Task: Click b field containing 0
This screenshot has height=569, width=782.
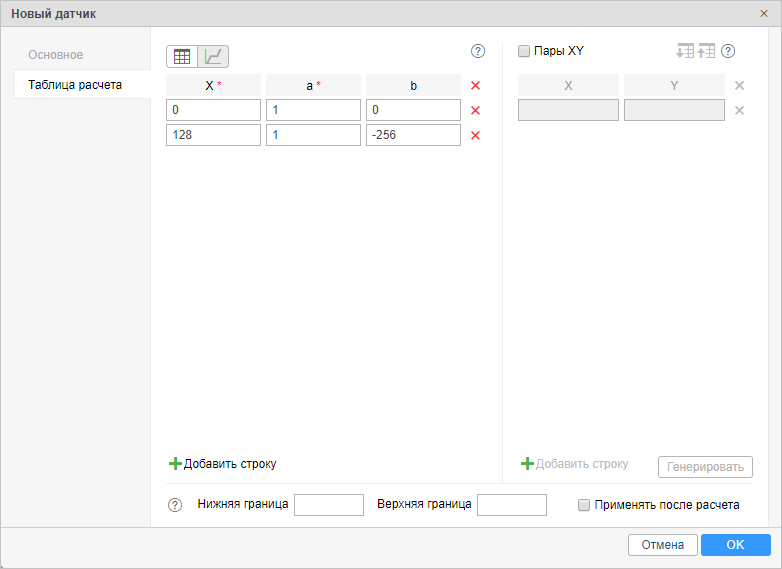Action: (413, 110)
